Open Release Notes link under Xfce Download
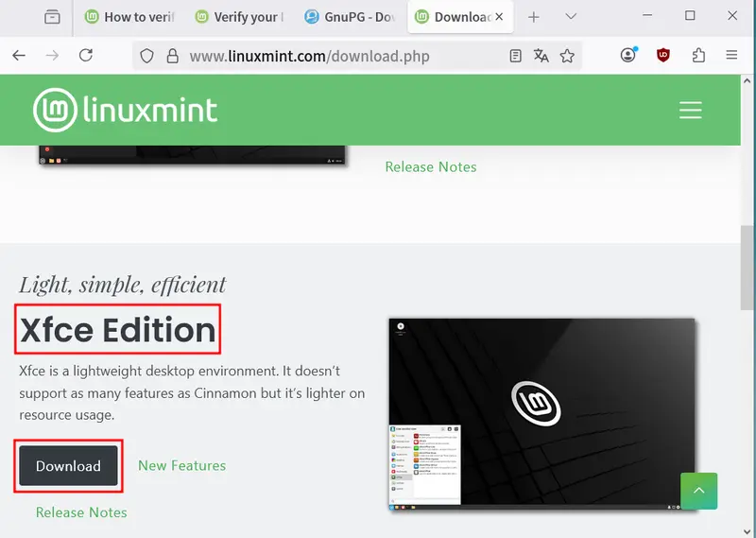This screenshot has height=538, width=756. (x=81, y=512)
